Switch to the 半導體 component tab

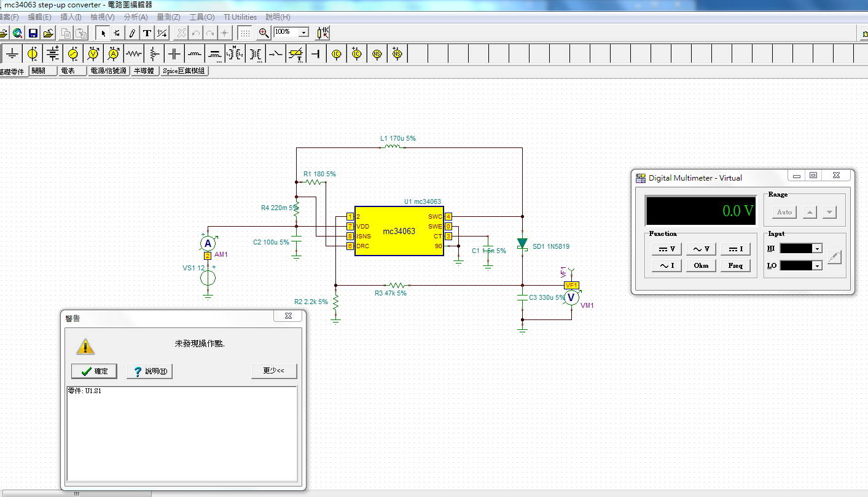click(x=144, y=71)
